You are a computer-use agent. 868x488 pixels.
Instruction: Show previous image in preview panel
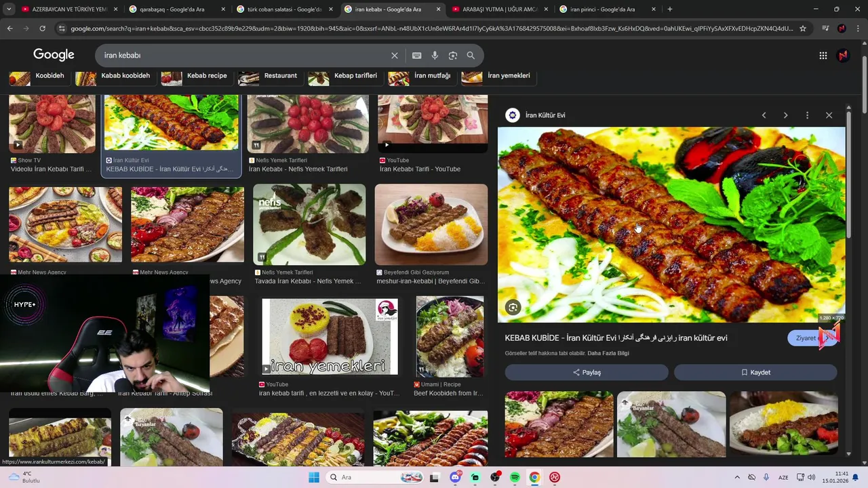(764, 115)
